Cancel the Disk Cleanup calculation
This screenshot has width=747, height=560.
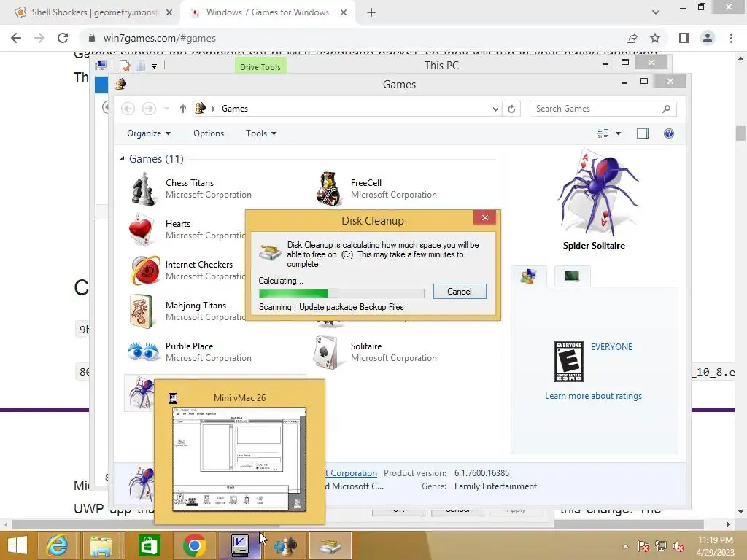pos(460,292)
